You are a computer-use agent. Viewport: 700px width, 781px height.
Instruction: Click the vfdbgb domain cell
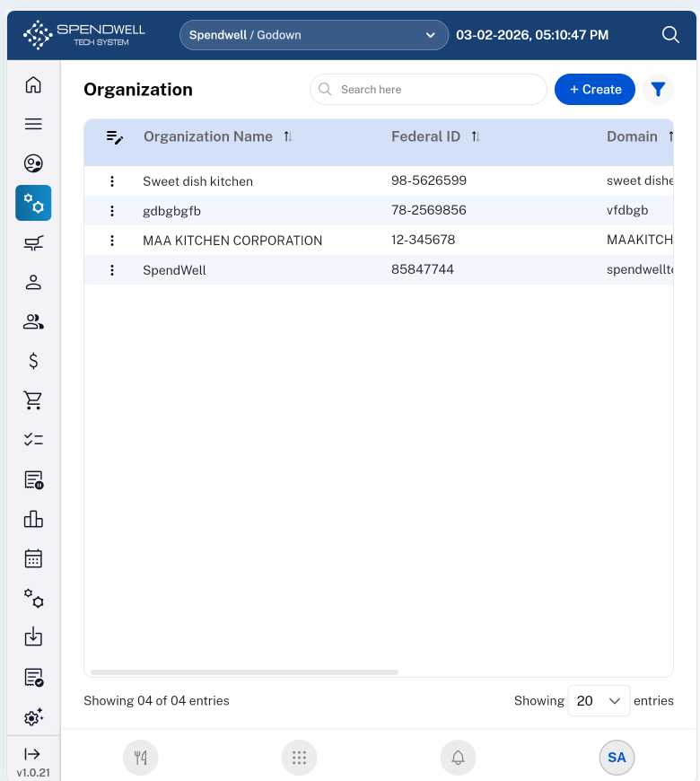[627, 210]
